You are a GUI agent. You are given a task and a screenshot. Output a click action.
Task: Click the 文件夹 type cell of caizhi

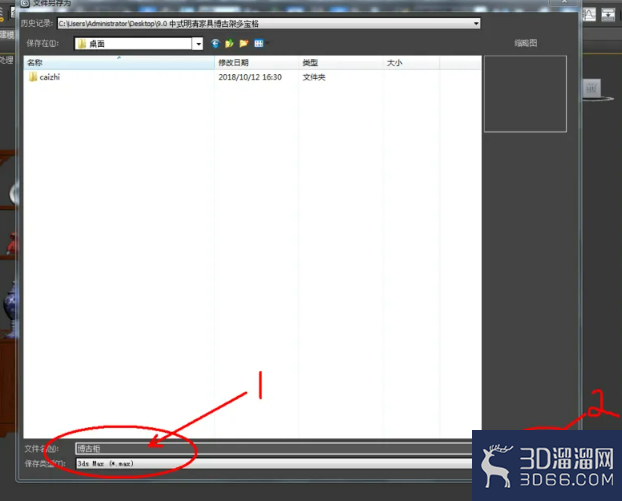[x=314, y=77]
